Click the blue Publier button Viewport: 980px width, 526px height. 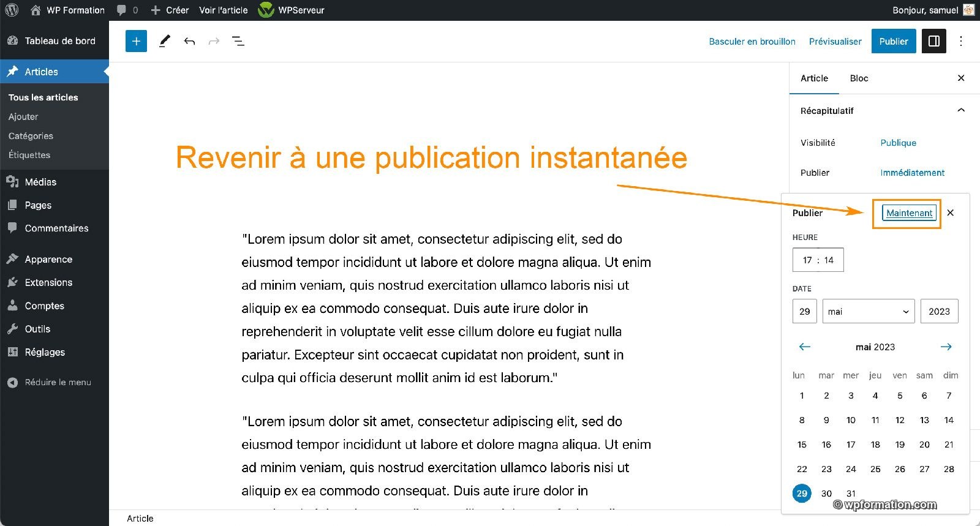[x=894, y=41]
